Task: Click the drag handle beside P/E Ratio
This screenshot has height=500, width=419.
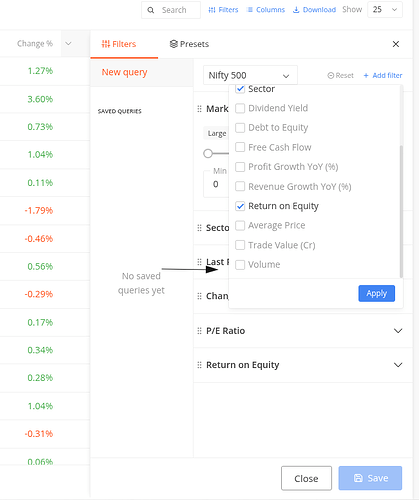Action: point(199,331)
